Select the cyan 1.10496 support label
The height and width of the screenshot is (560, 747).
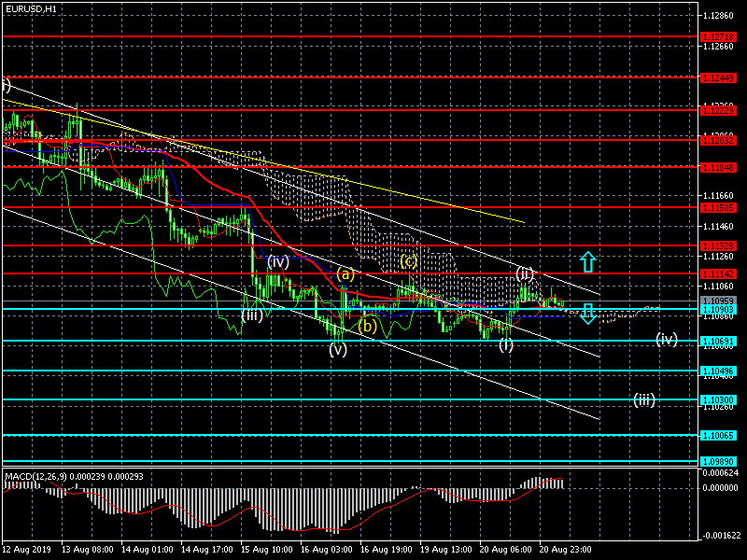tap(718, 371)
